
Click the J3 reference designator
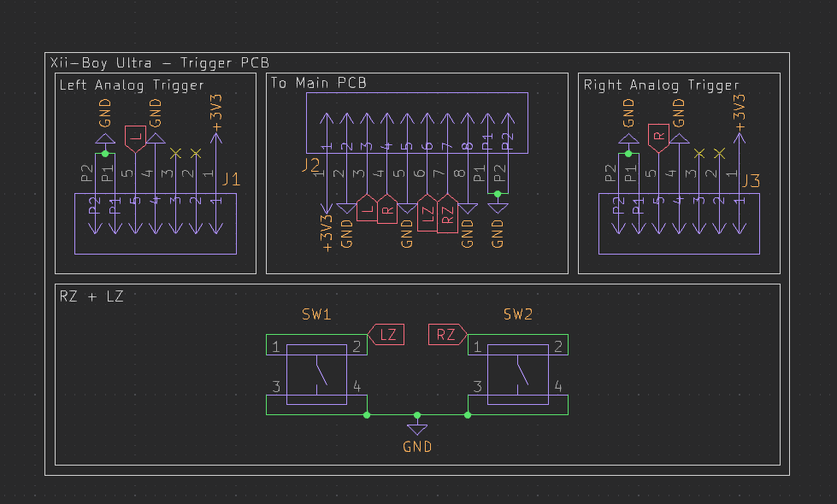751,180
